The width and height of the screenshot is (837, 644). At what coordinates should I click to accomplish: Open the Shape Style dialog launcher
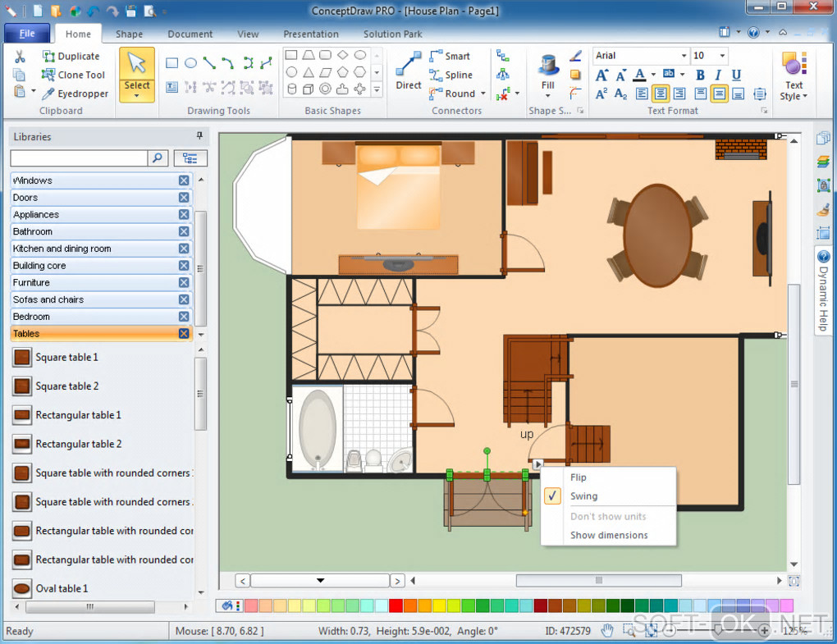pyautogui.click(x=580, y=111)
